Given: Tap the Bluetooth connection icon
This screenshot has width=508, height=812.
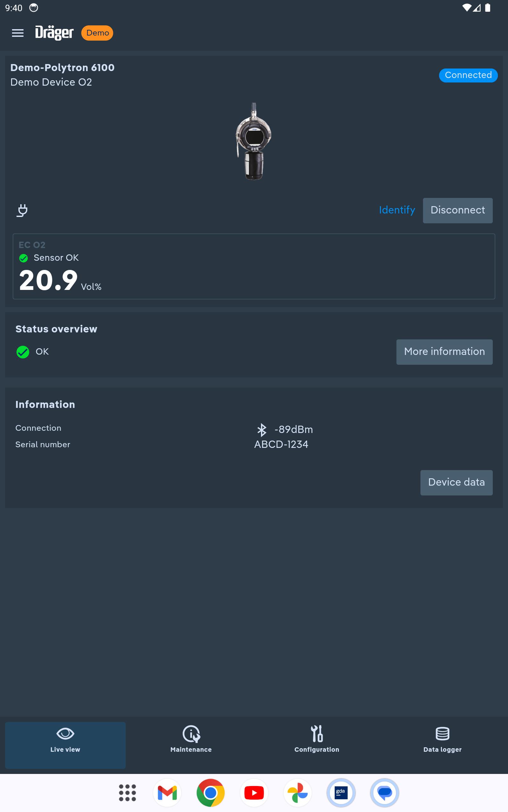Looking at the screenshot, I should [262, 430].
